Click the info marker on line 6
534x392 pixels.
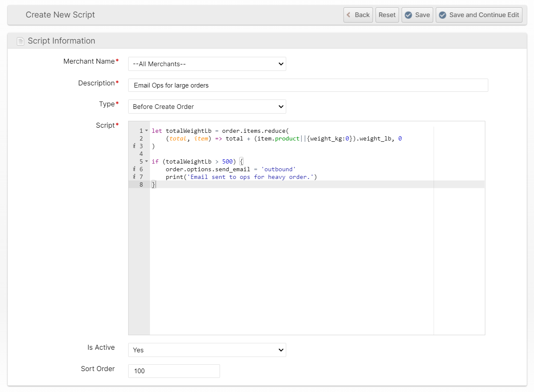[x=135, y=169]
